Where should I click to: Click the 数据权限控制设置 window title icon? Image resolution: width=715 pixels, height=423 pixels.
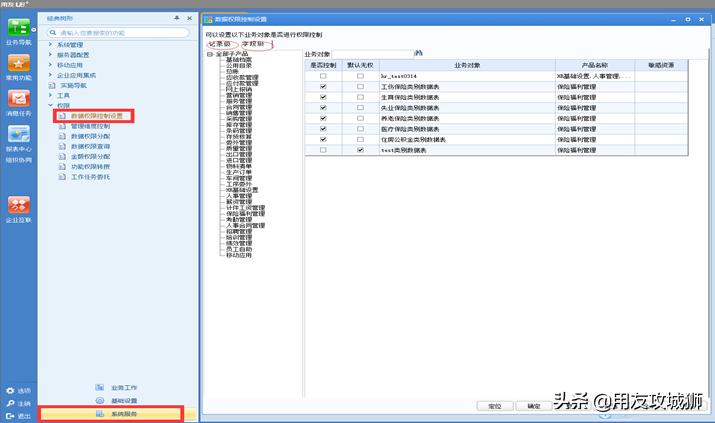[208, 19]
